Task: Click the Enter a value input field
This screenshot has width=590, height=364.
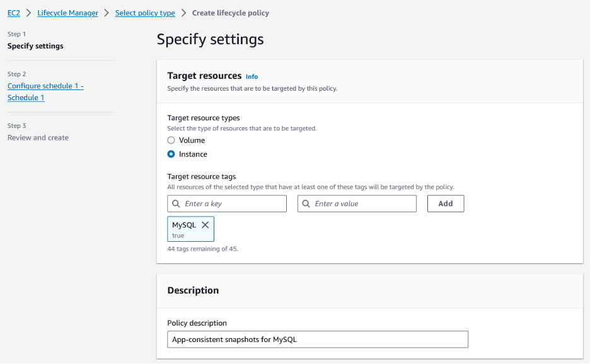Action: [357, 203]
